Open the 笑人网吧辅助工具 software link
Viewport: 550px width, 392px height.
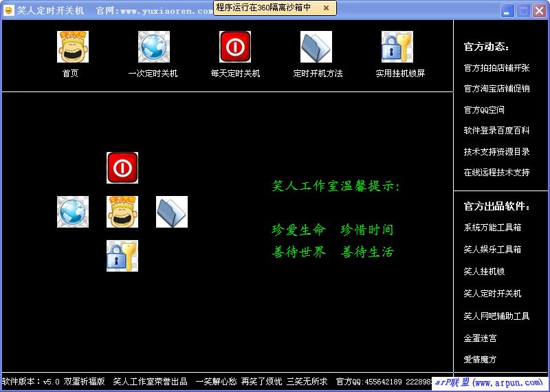pyautogui.click(x=496, y=316)
